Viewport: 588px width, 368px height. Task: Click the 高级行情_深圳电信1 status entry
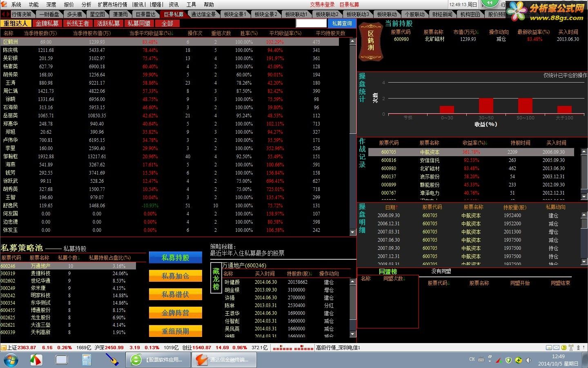(338, 348)
